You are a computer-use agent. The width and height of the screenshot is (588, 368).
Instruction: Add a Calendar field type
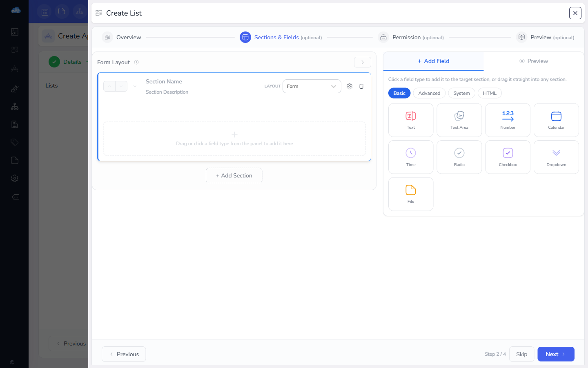[x=556, y=120]
